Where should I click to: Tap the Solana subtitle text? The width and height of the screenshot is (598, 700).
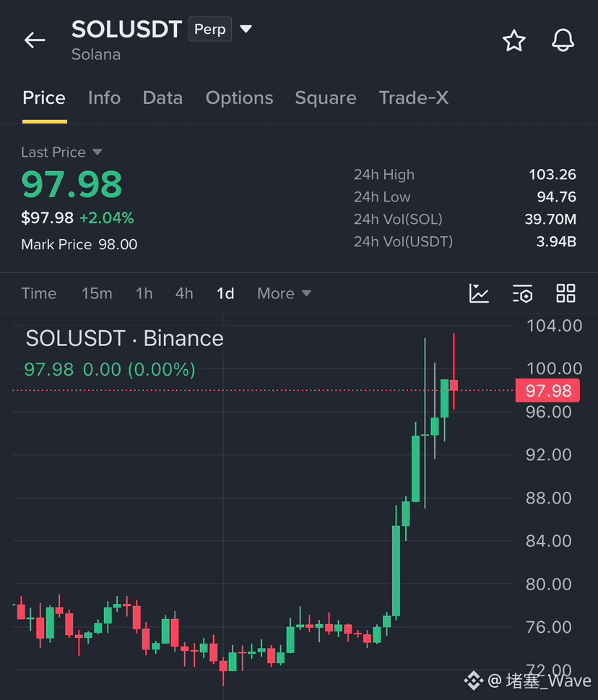click(x=96, y=54)
